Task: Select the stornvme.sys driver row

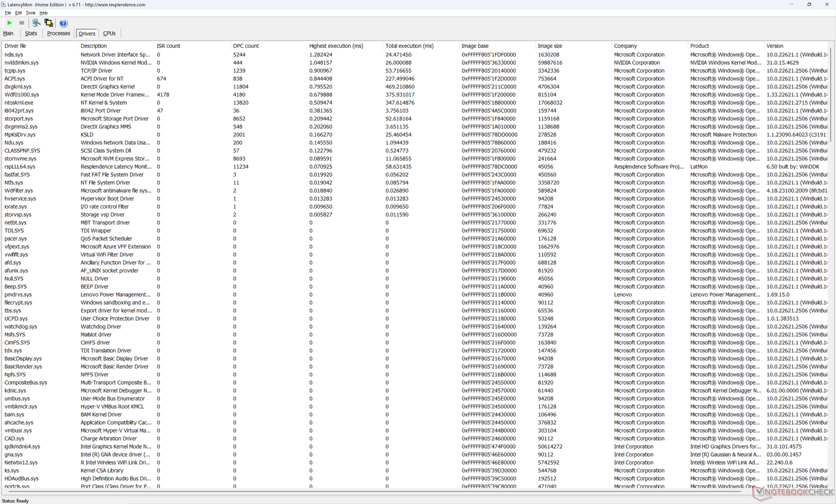Action: click(415, 158)
